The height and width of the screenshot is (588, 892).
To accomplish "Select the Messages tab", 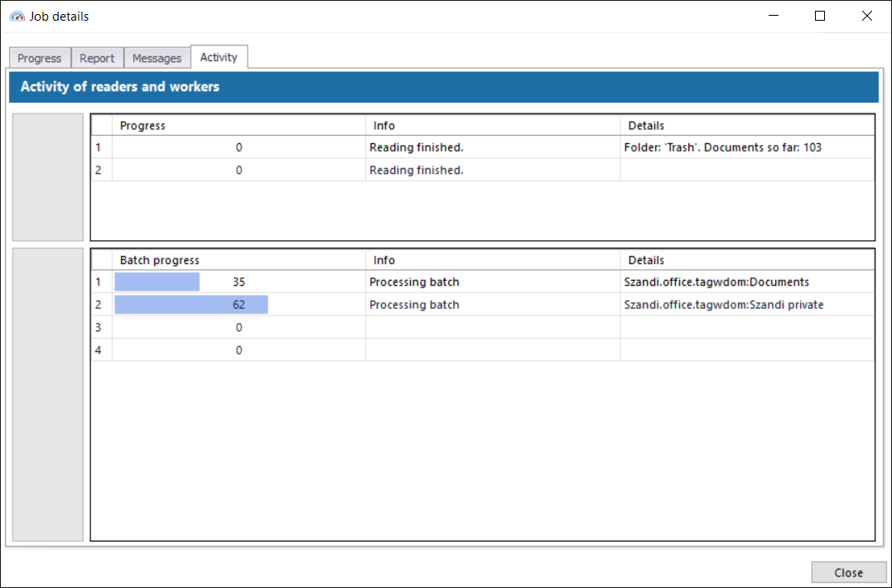I will coord(157,58).
